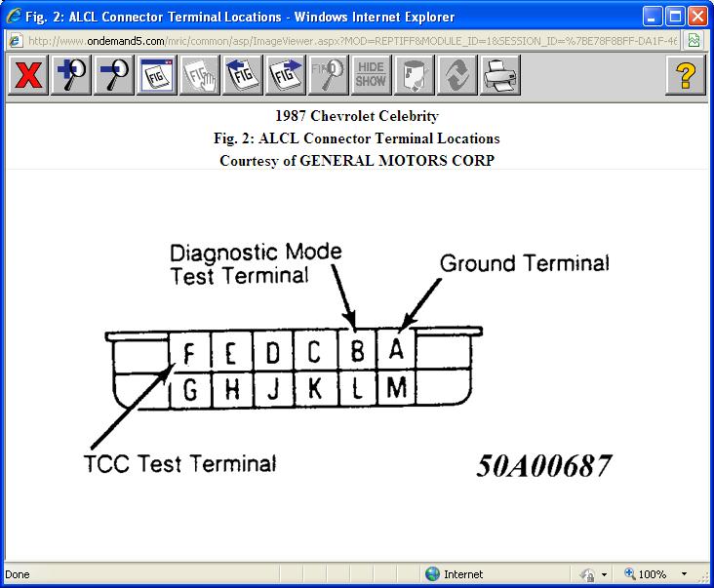Print the figure with the printer icon

pos(499,75)
